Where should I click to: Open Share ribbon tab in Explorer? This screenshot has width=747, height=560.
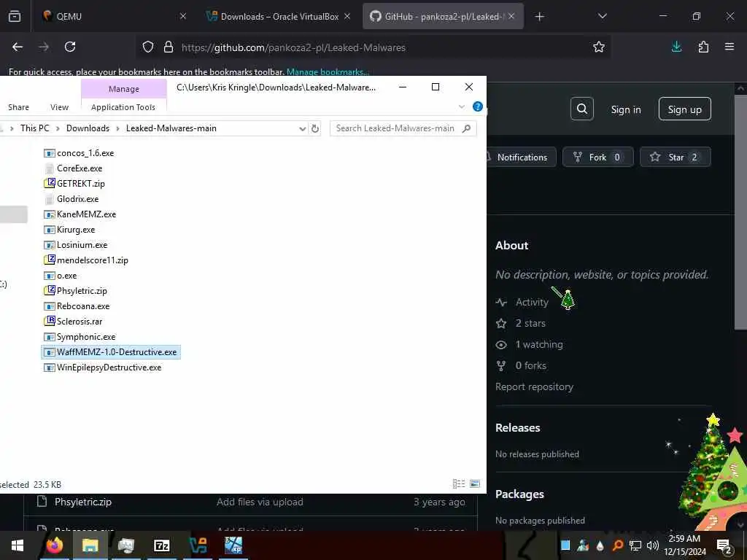[18, 107]
